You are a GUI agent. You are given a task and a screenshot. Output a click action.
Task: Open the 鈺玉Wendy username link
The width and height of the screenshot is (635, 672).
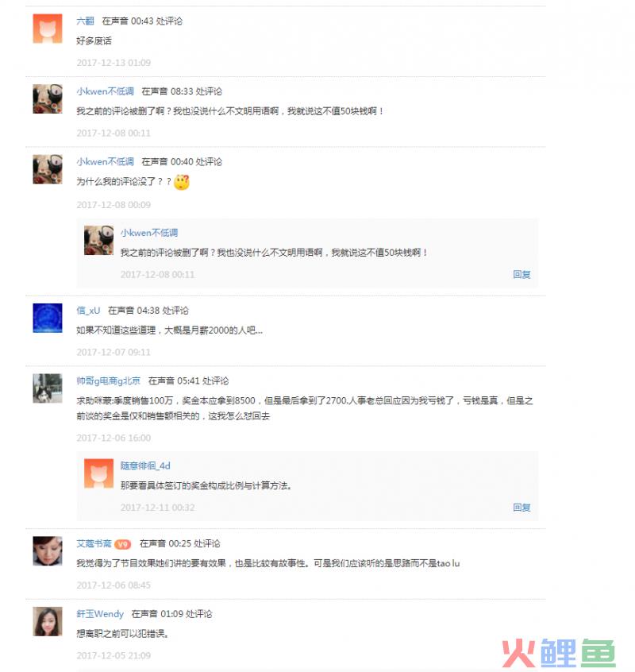[100, 614]
